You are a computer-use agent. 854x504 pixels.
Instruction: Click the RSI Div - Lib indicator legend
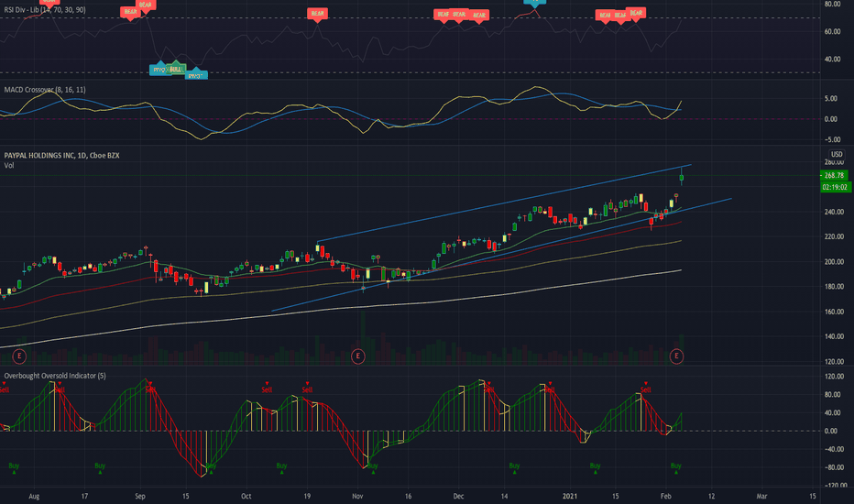tap(45, 10)
